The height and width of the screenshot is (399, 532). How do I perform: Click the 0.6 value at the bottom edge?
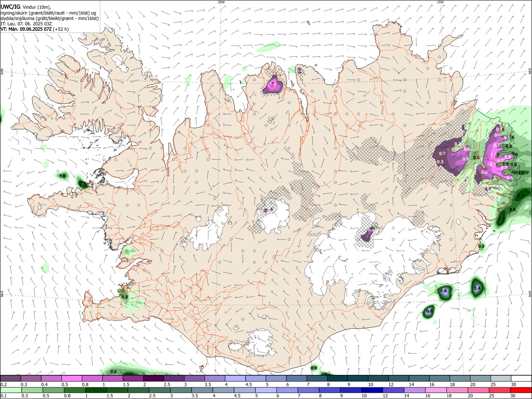pos(113,372)
